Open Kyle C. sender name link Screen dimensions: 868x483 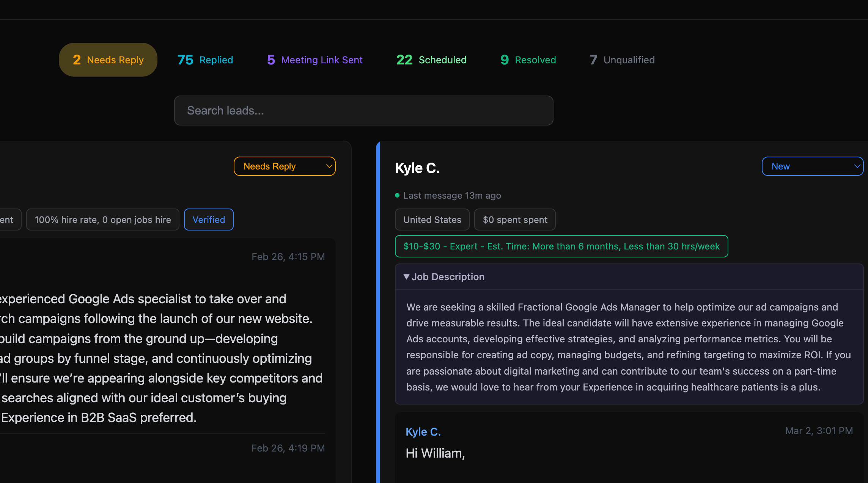tap(423, 431)
